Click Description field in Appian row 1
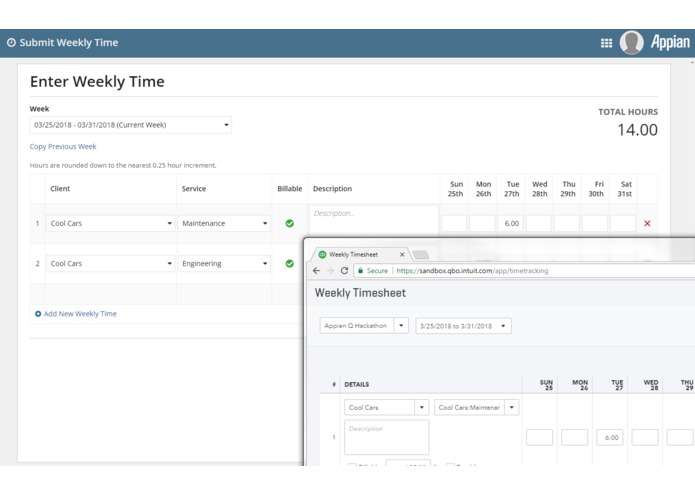Viewport: 695px width, 494px height. (x=374, y=220)
